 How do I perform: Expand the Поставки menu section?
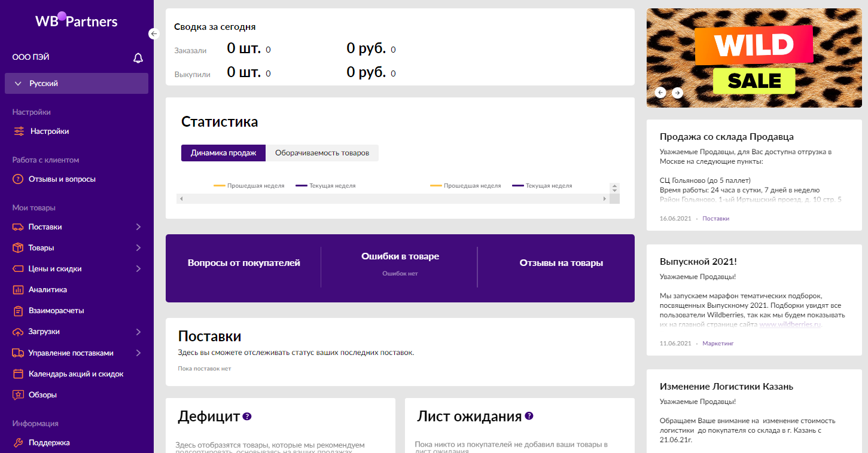(138, 227)
